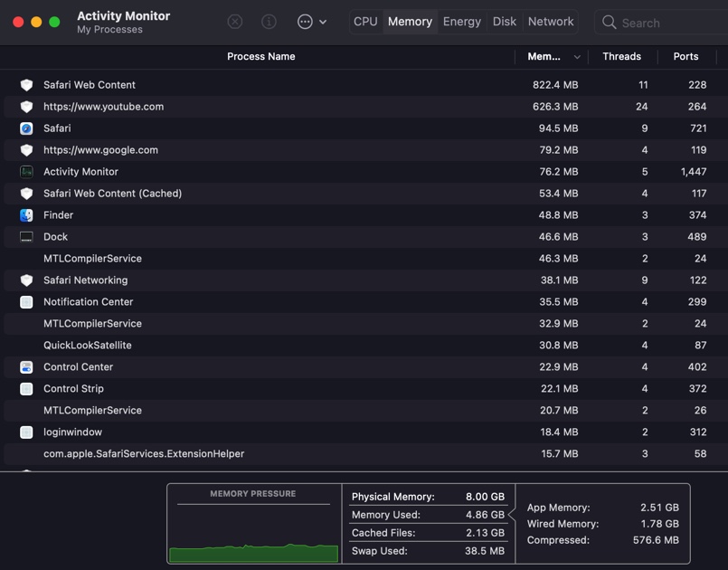Screen dimensions: 728x570
Task: Sort by the Ports column header
Action: coord(685,57)
